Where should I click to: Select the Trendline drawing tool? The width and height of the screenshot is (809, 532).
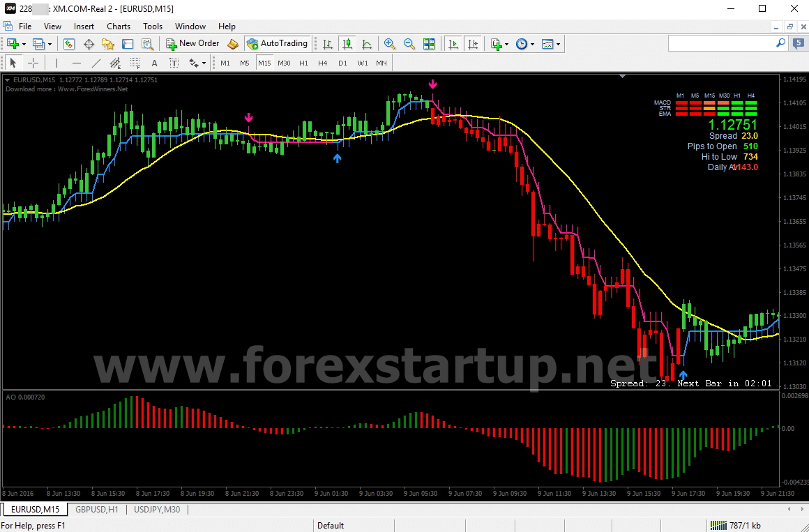coord(96,63)
